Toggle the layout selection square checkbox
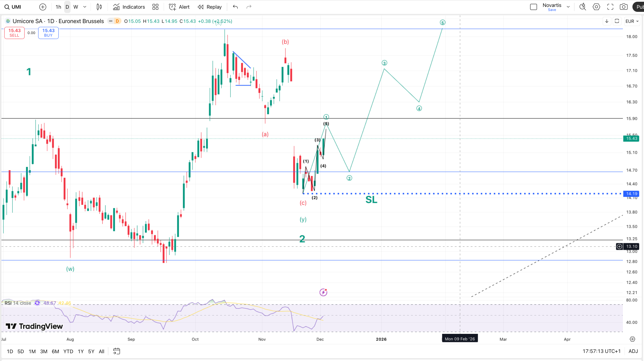The image size is (644, 361). click(534, 7)
